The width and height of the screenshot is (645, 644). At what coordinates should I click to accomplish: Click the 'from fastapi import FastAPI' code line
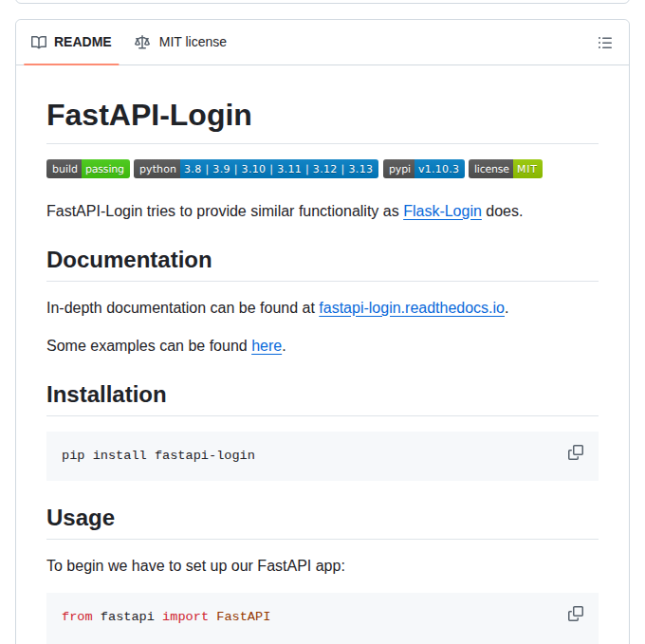(166, 616)
